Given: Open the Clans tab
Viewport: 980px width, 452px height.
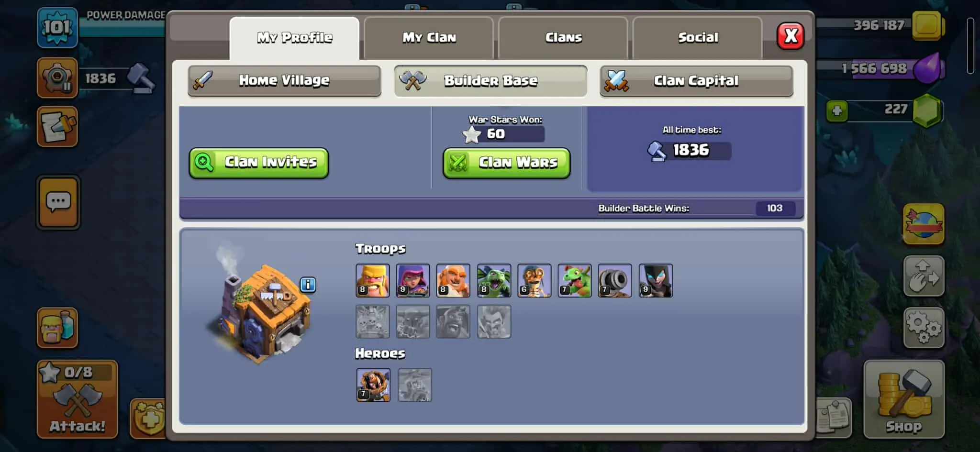Looking at the screenshot, I should point(563,38).
